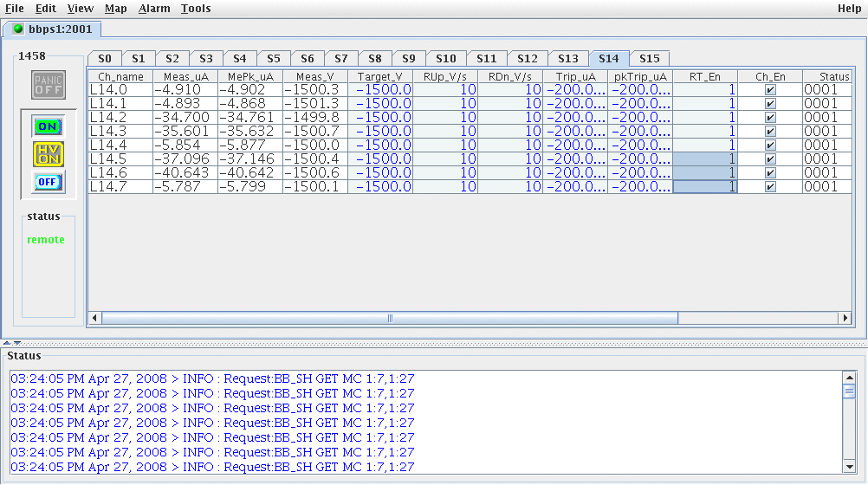Expand the split pane with the down arrow
Image resolution: width=868 pixels, height=485 pixels.
(x=17, y=343)
